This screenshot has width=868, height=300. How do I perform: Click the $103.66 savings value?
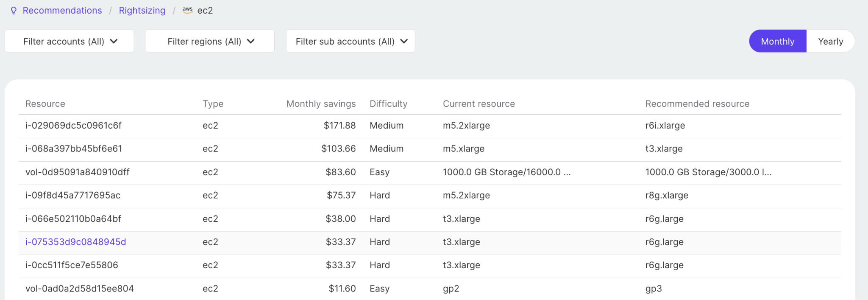(x=338, y=149)
